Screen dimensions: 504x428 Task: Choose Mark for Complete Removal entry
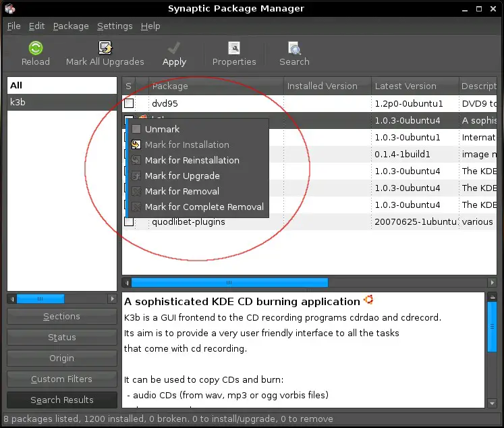click(198, 207)
